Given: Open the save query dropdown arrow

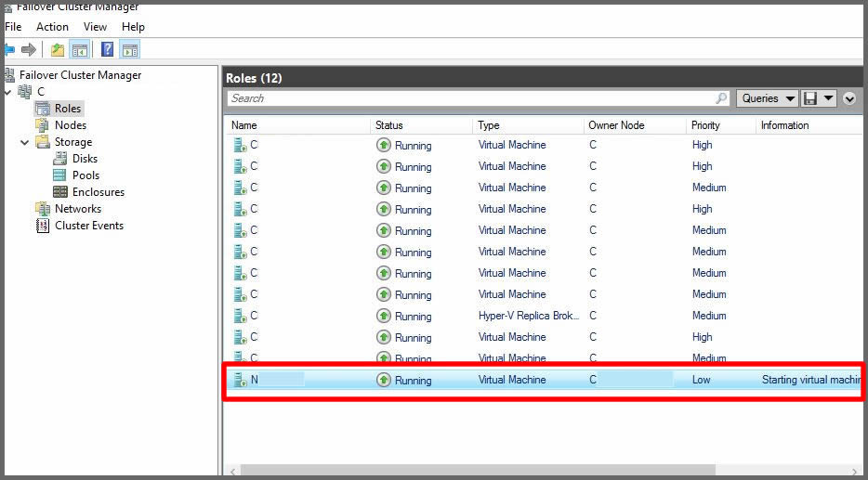Looking at the screenshot, I should pyautogui.click(x=828, y=98).
